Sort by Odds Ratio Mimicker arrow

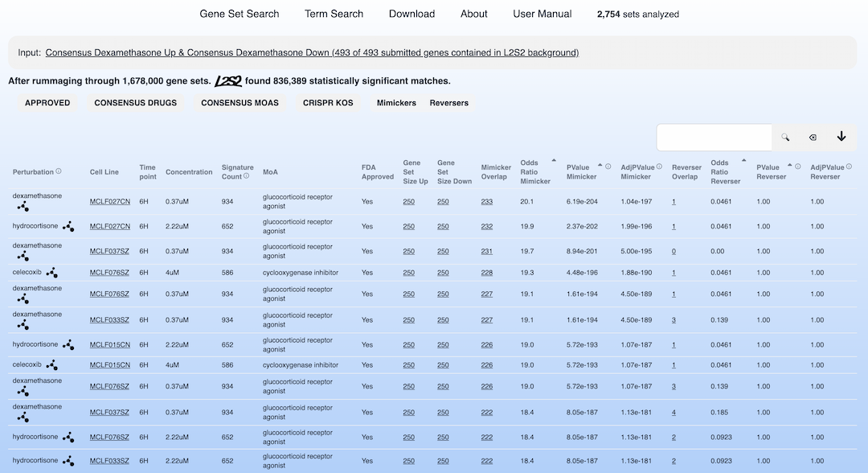pyautogui.click(x=554, y=161)
